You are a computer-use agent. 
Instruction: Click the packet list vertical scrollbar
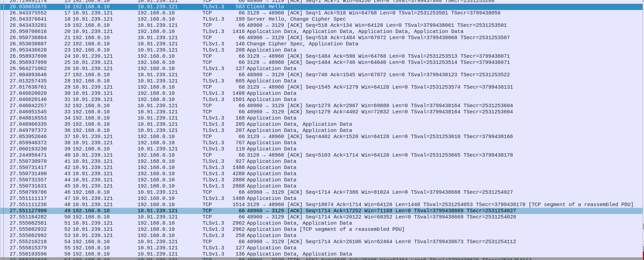(x=643, y=137)
